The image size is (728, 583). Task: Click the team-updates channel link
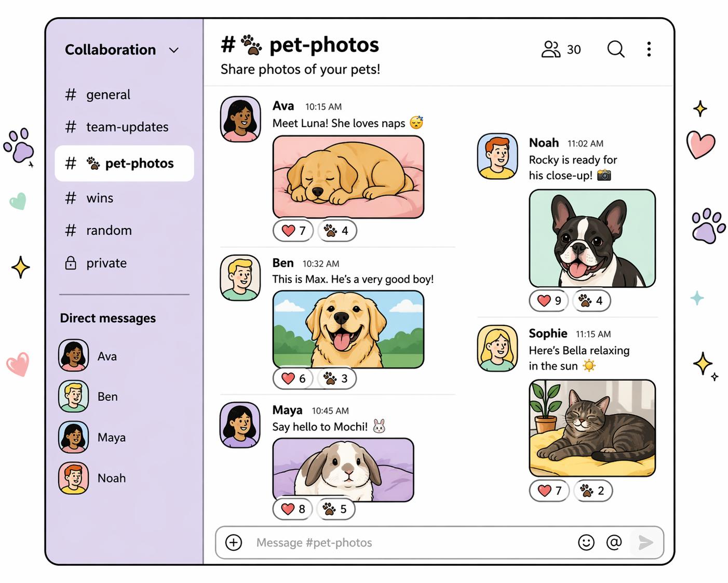coord(127,126)
